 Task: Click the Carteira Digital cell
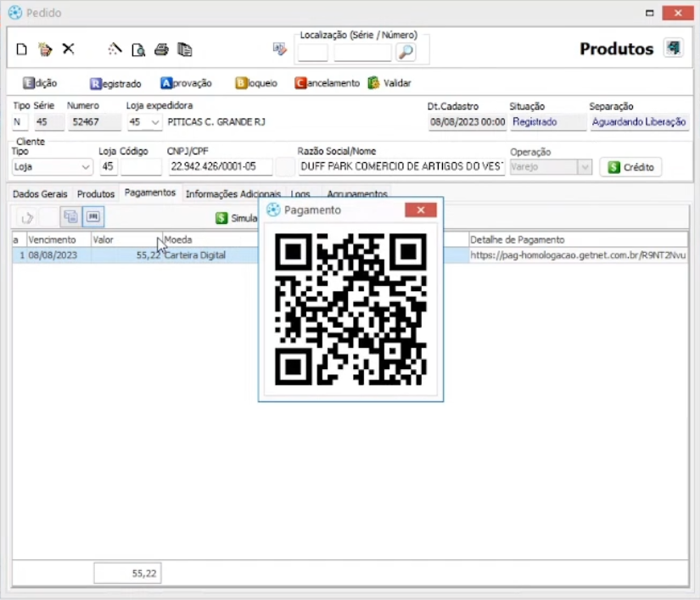(x=210, y=255)
